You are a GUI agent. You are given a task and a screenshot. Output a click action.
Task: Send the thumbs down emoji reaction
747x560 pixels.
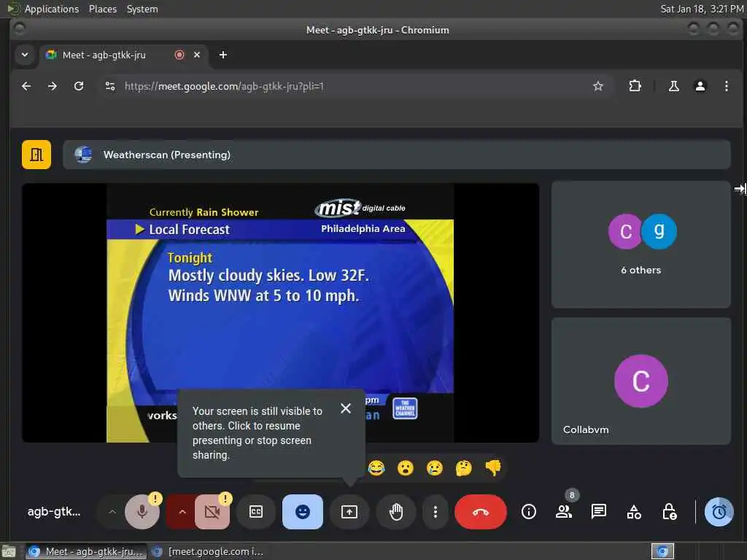(493, 467)
